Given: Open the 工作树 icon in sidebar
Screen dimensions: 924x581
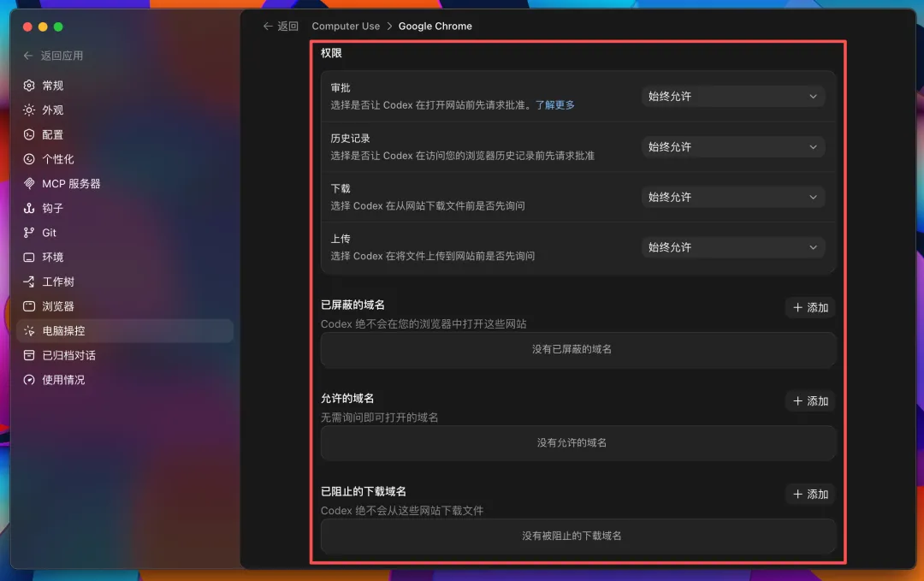Looking at the screenshot, I should (x=29, y=282).
